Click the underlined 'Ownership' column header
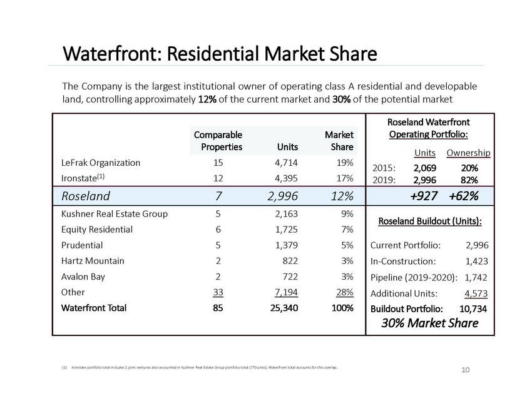 pyautogui.click(x=468, y=153)
